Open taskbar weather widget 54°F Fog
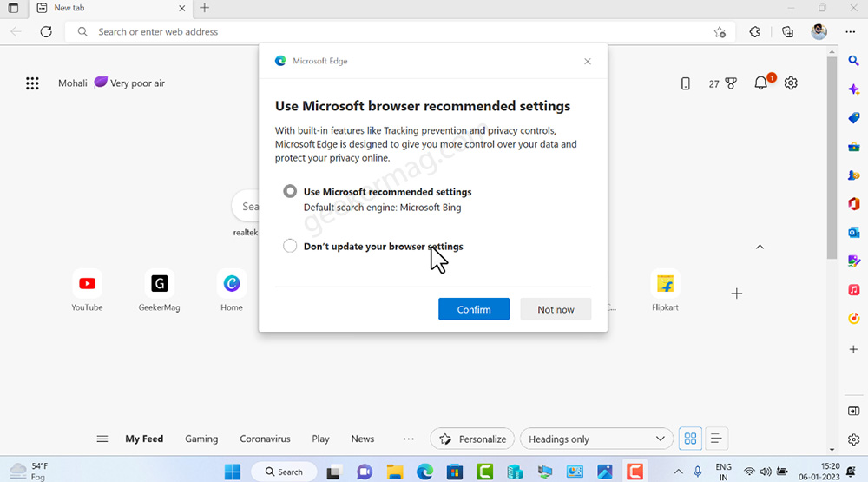 pos(29,472)
